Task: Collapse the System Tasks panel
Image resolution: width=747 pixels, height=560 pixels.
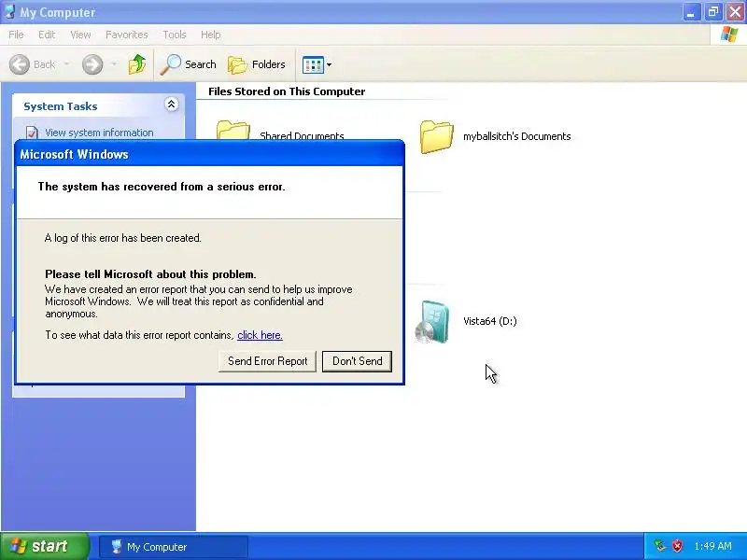Action: coord(172,105)
